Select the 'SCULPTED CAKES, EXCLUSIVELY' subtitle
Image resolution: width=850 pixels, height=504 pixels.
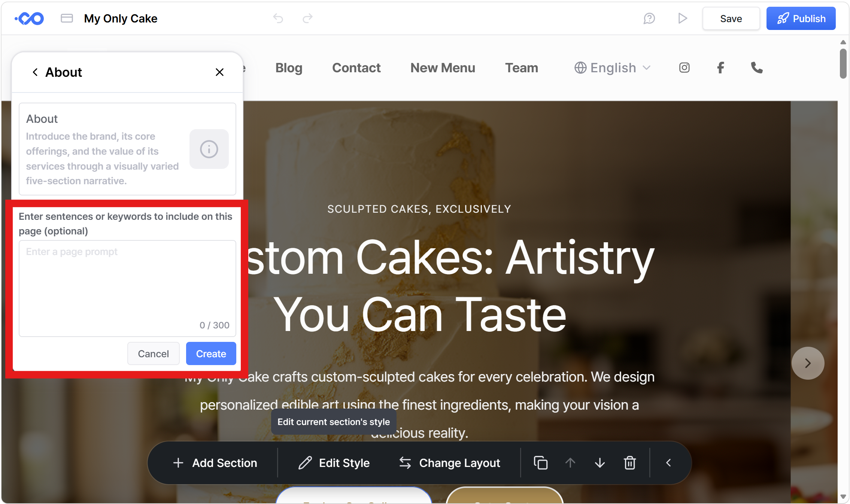click(x=419, y=209)
